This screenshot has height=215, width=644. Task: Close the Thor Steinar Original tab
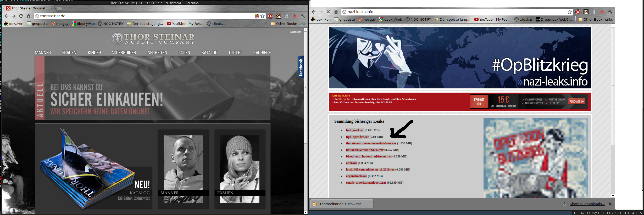click(x=52, y=8)
